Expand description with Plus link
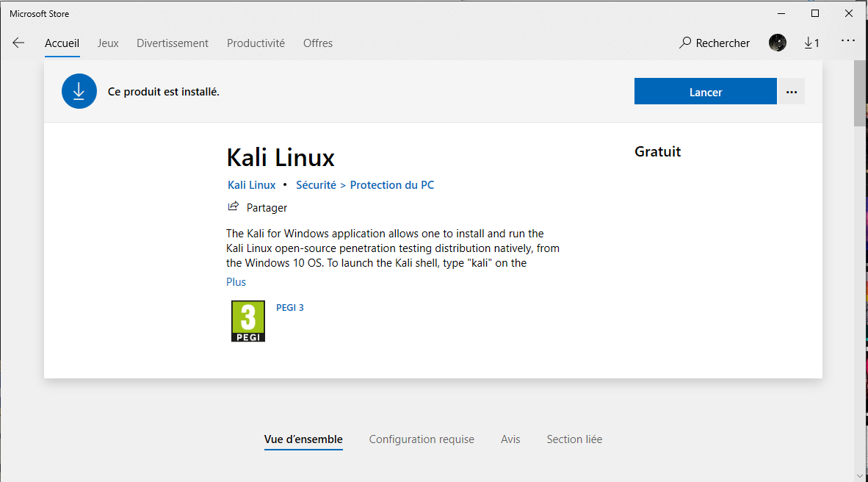 (236, 282)
